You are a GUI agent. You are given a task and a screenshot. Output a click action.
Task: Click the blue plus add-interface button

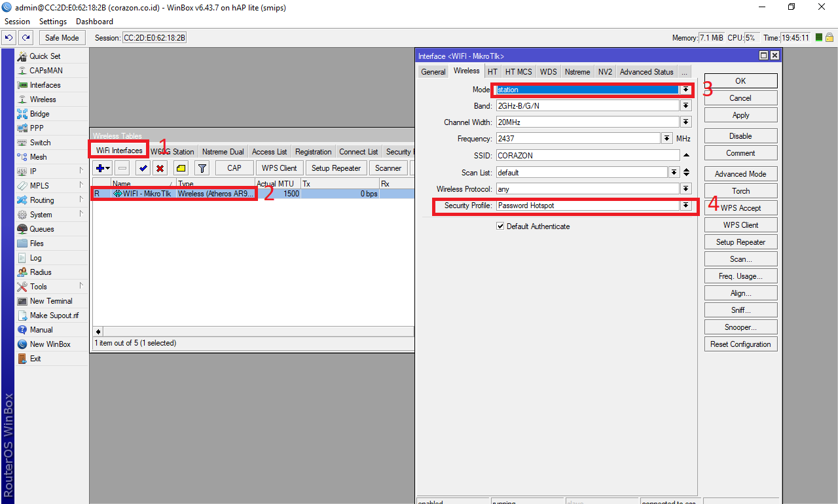pos(103,168)
